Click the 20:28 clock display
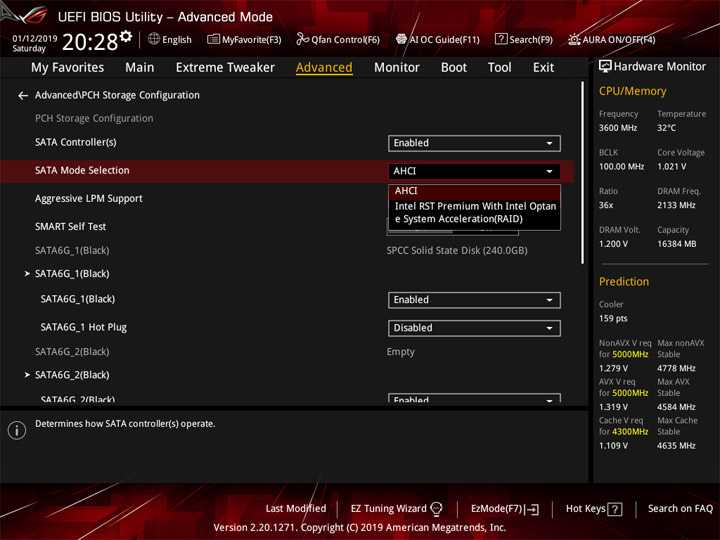The width and height of the screenshot is (720, 540). click(x=90, y=42)
